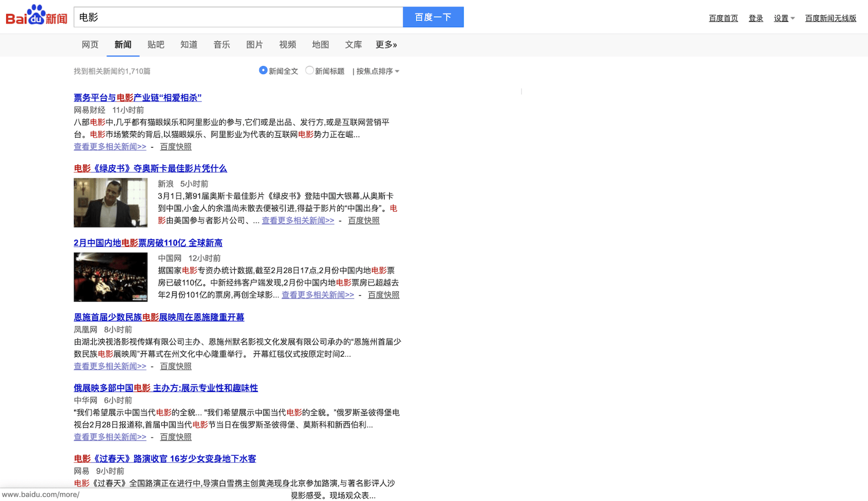Select the 新闻标题 radio button

[x=309, y=70]
